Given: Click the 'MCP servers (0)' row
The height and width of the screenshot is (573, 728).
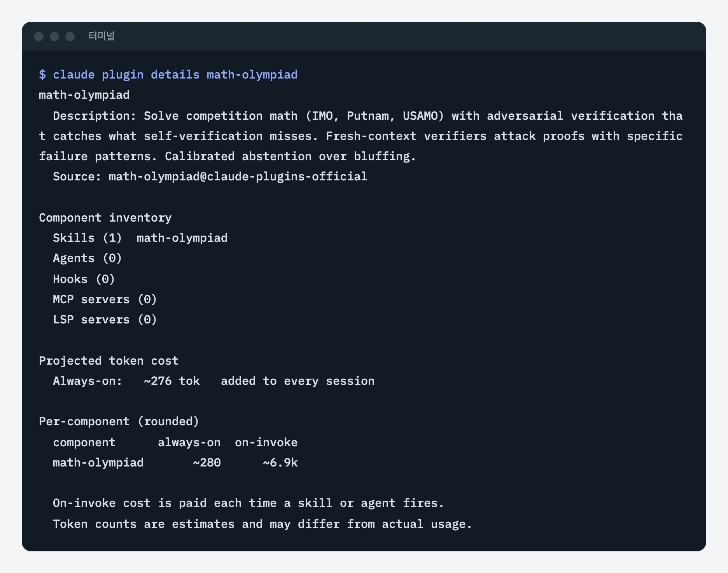Looking at the screenshot, I should (105, 299).
